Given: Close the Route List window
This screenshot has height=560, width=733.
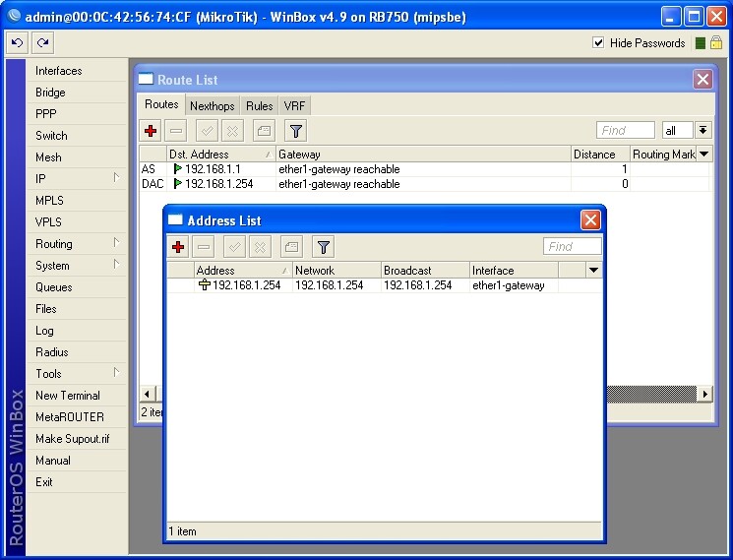Looking at the screenshot, I should tap(702, 80).
